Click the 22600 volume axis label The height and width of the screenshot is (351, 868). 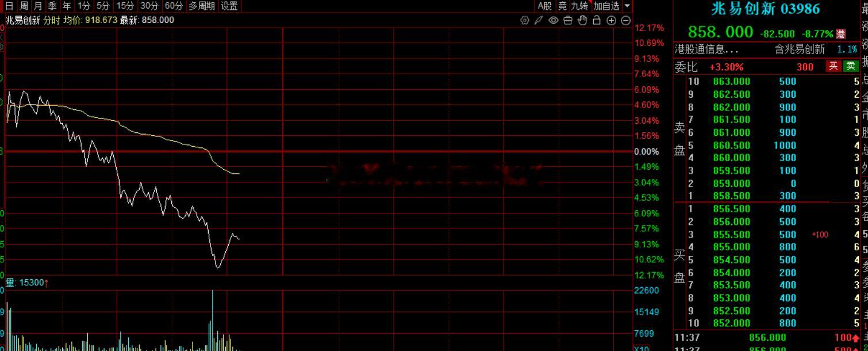pyautogui.click(x=646, y=291)
